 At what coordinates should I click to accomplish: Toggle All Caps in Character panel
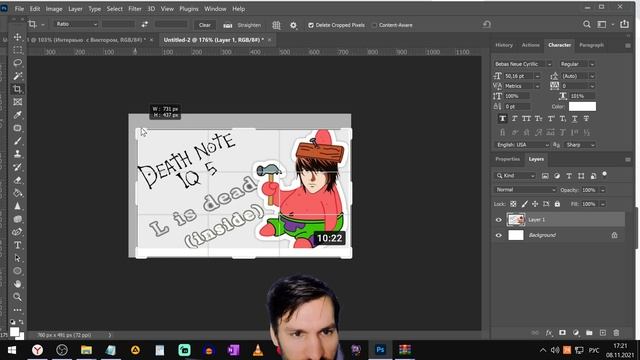click(527, 119)
